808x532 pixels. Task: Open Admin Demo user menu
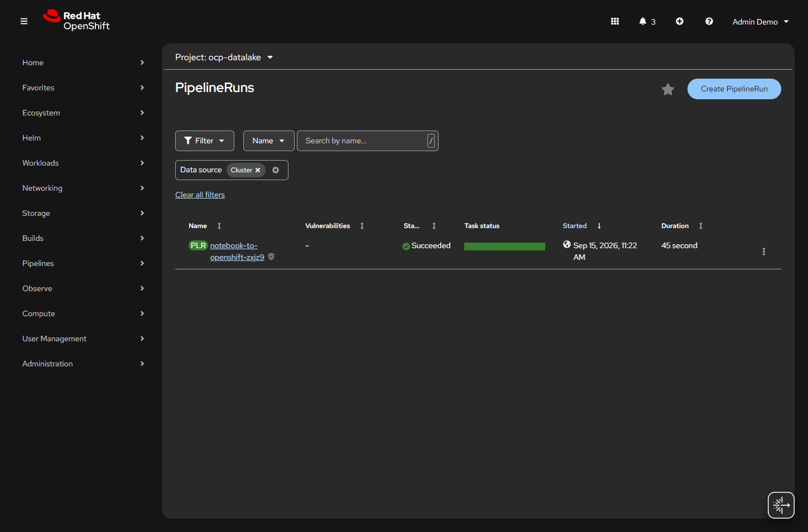[761, 22]
